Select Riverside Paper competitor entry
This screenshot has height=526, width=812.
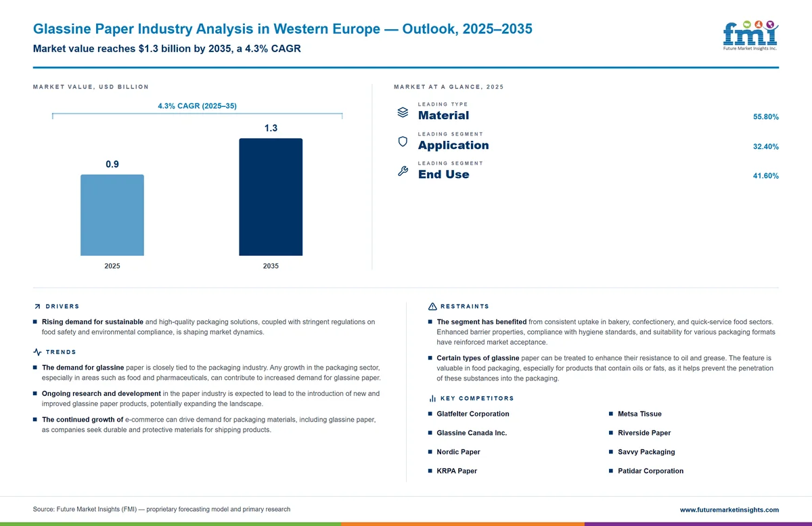point(644,433)
